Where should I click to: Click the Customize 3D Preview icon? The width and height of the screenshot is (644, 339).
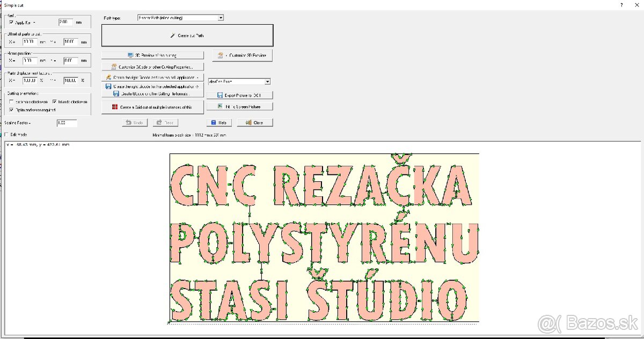[221, 55]
